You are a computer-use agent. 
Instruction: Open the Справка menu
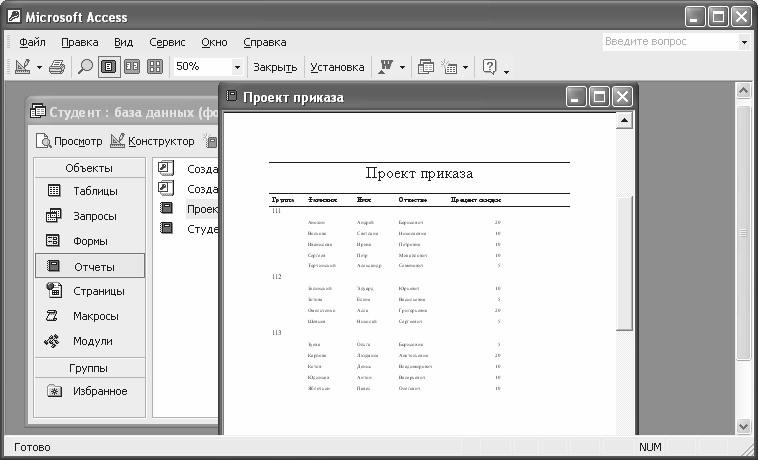[x=265, y=42]
